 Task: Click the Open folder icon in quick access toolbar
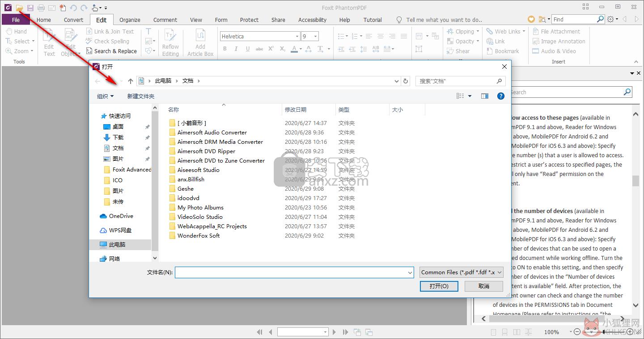(x=19, y=8)
